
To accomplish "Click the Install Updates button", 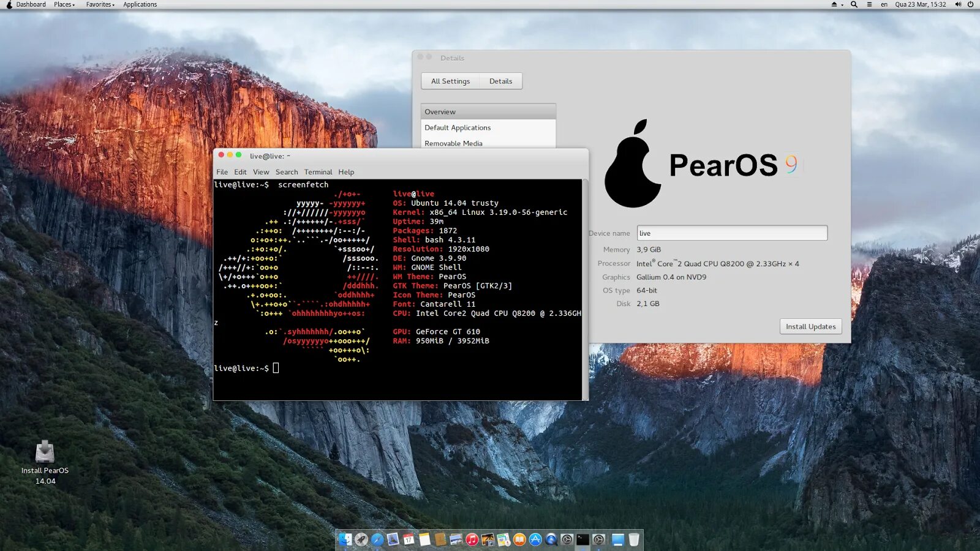I will (x=810, y=326).
